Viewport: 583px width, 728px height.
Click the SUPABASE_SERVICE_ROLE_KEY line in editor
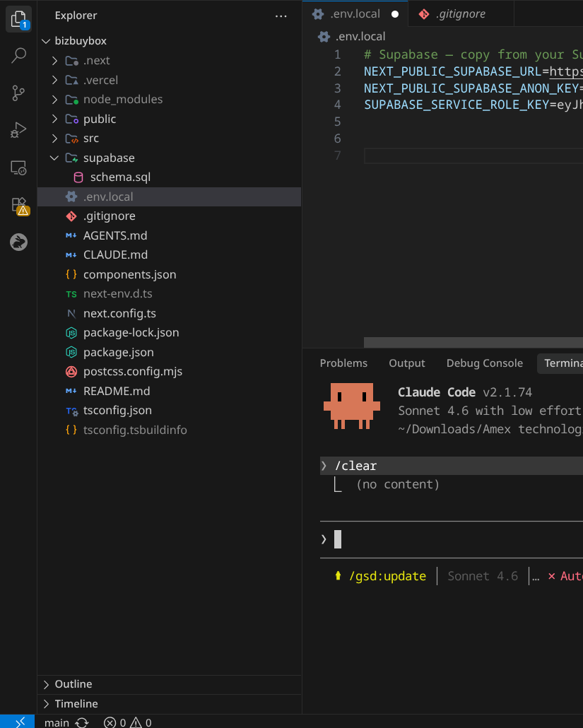(473, 105)
